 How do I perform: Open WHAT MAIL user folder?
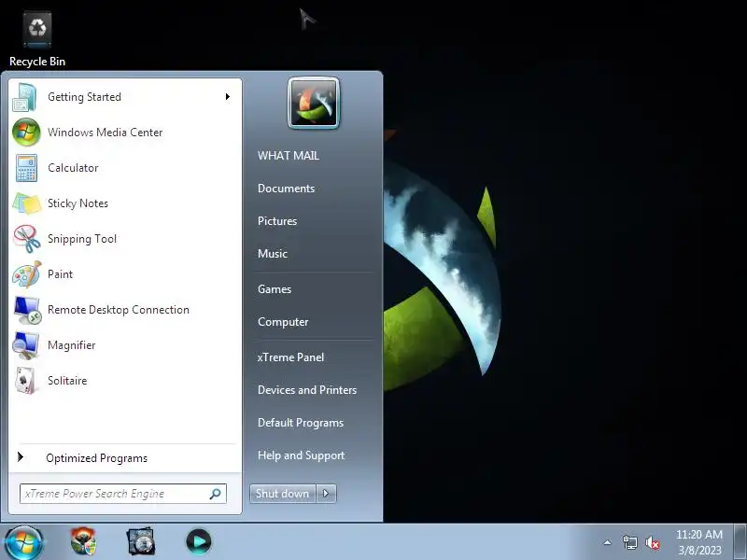289,156
